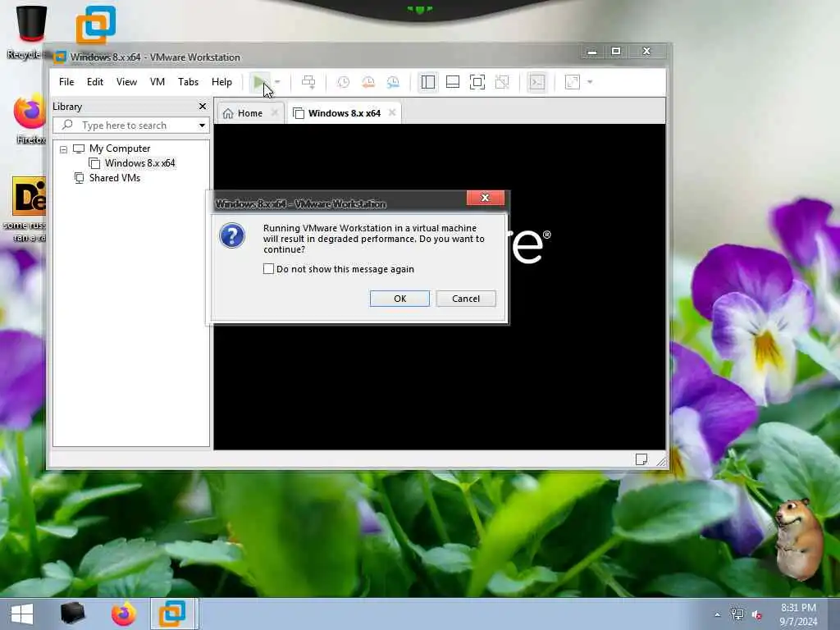
Task: Click the console view toolbar icon
Action: [x=536, y=82]
